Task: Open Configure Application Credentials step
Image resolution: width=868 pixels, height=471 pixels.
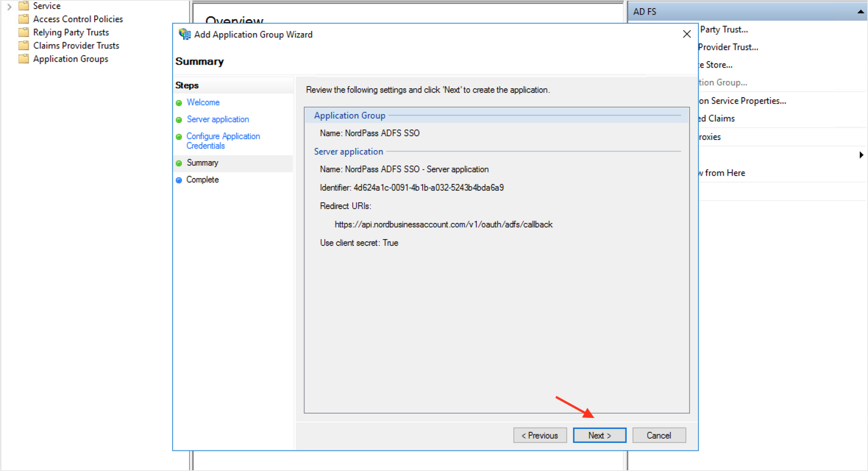Action: pyautogui.click(x=223, y=141)
